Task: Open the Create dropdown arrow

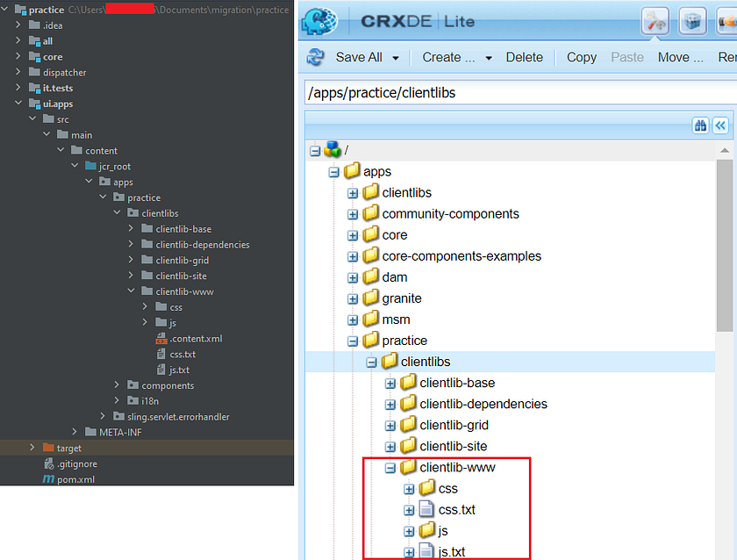Action: 489,58
